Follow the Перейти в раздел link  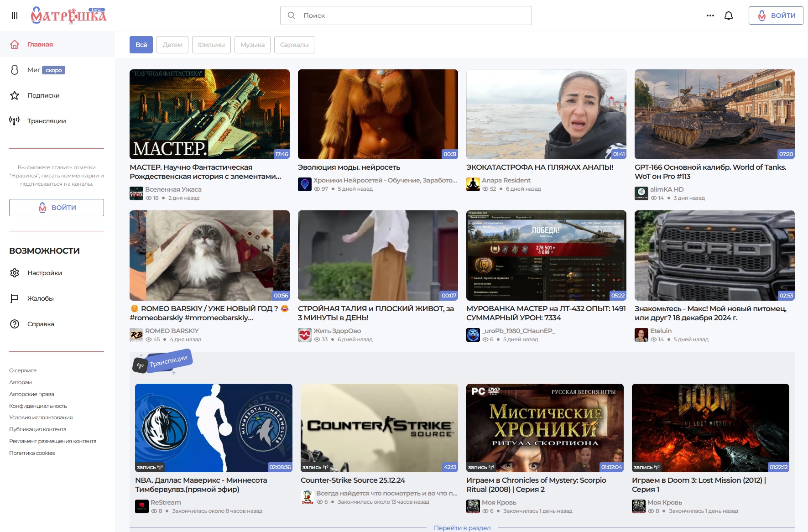[462, 528]
